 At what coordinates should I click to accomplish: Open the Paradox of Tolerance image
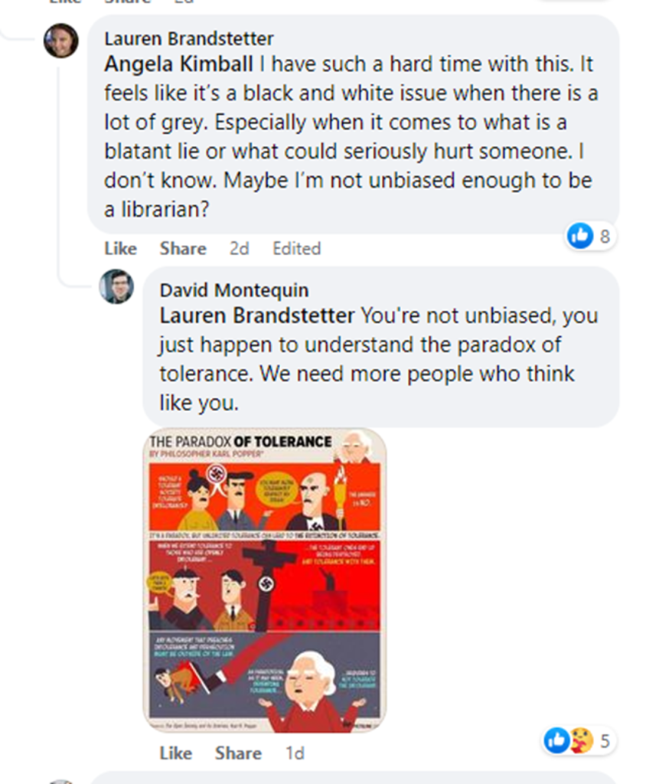(x=265, y=580)
